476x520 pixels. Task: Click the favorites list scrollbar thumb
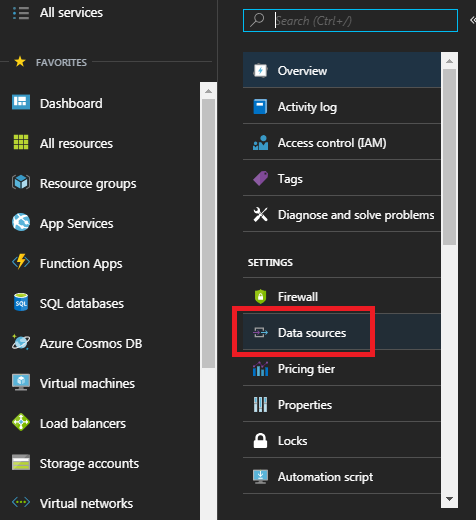pos(209,234)
